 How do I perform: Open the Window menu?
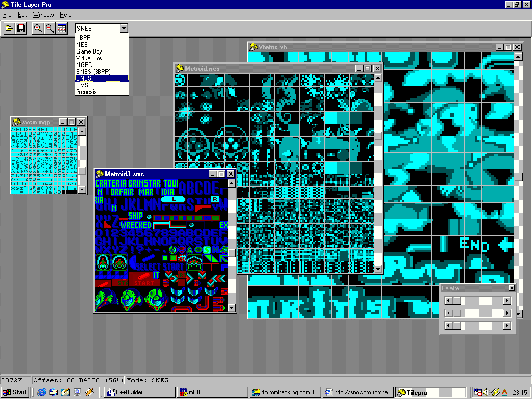[x=44, y=15]
